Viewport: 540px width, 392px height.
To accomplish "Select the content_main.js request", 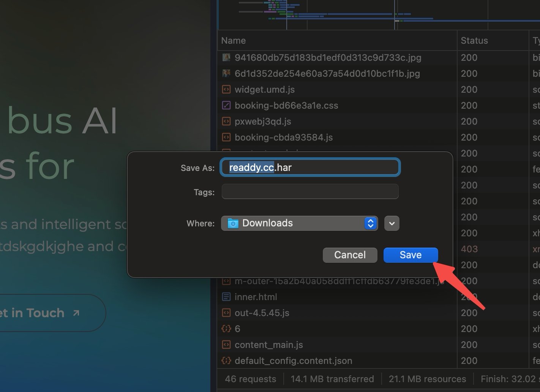I will (x=268, y=345).
